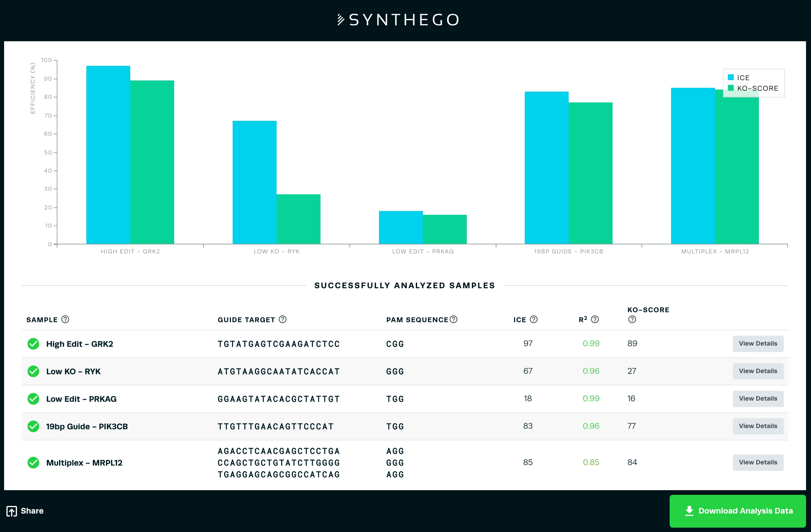Click the R² column help icon

coord(595,319)
